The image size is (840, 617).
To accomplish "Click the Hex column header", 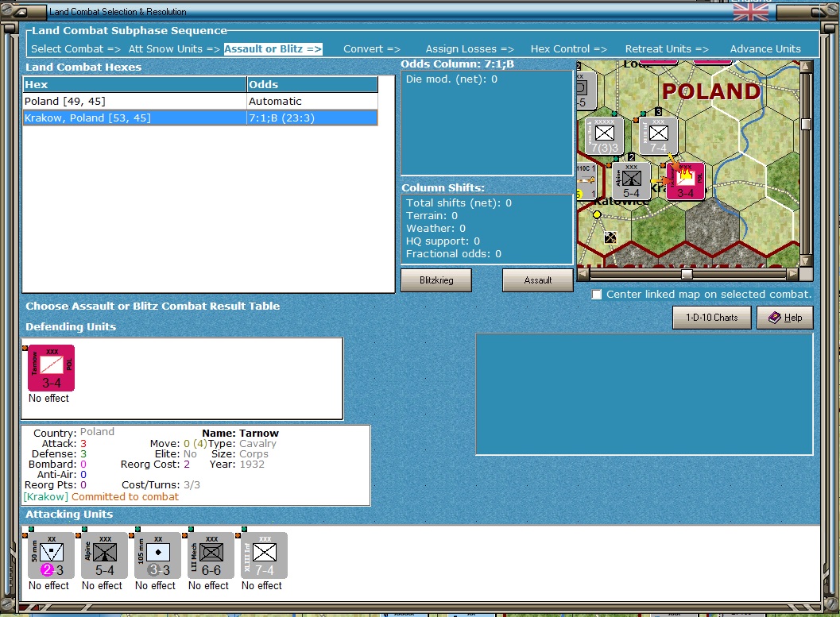I will tap(134, 84).
